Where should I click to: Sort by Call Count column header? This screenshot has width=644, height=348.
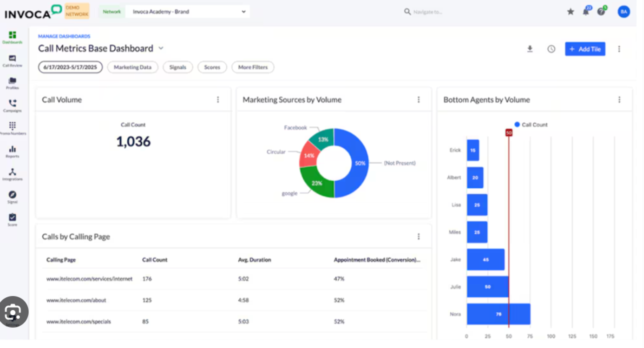coord(155,260)
